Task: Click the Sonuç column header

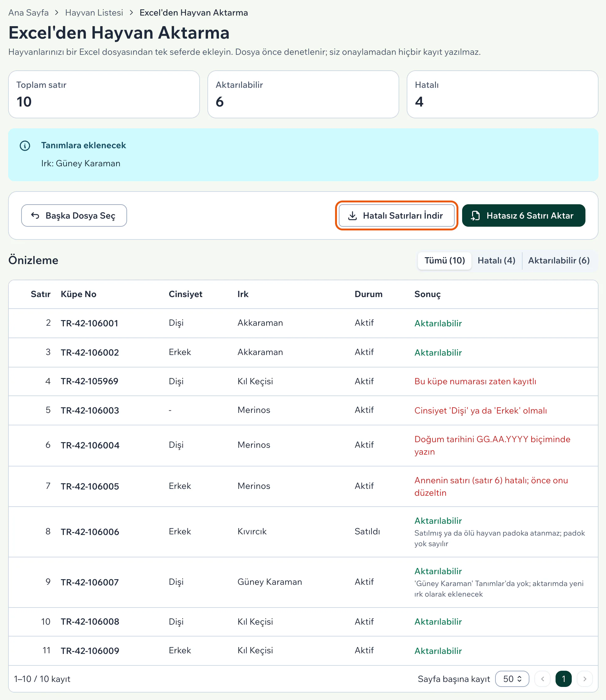Action: [x=428, y=294]
